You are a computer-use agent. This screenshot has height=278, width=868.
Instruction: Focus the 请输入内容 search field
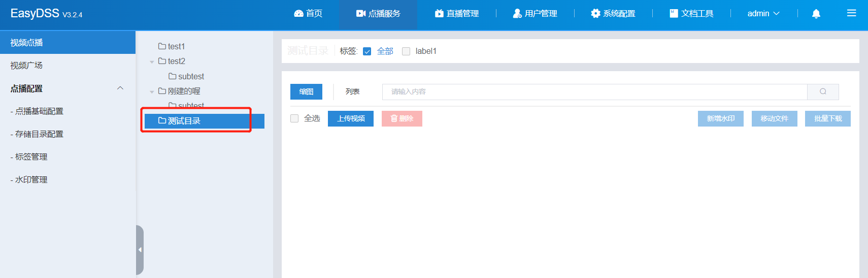594,91
